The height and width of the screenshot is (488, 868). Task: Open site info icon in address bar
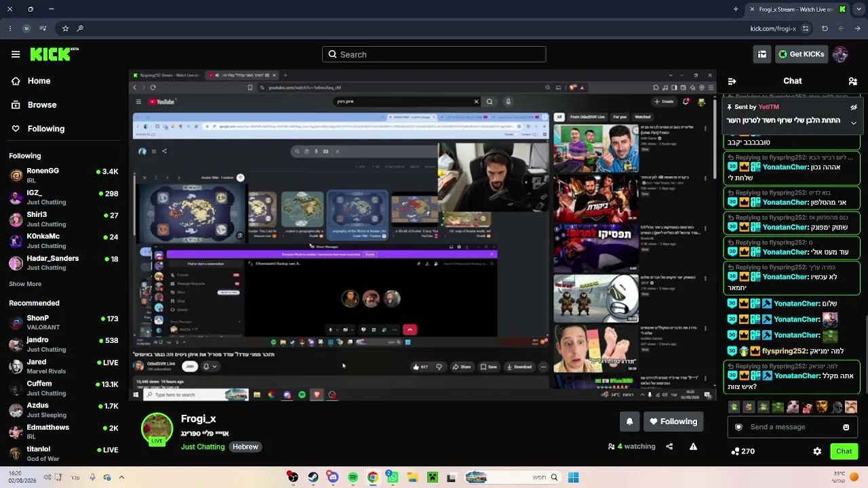coord(806,28)
